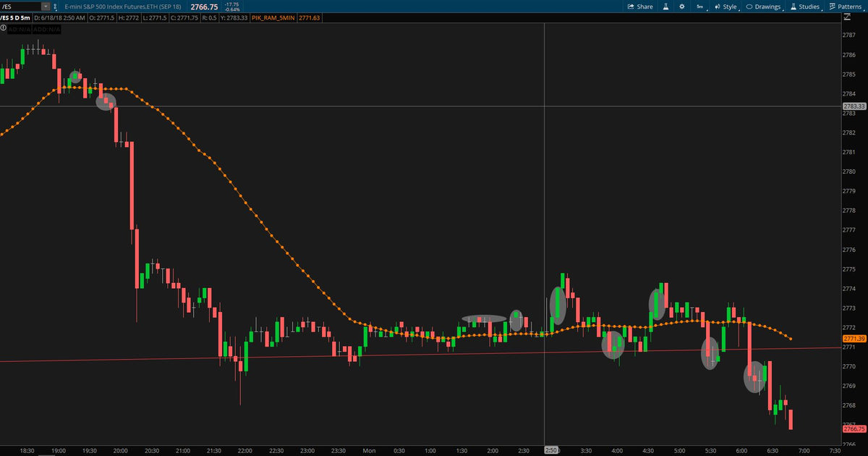Click the 2766.75 last price display
This screenshot has height=456, width=868.
click(204, 7)
